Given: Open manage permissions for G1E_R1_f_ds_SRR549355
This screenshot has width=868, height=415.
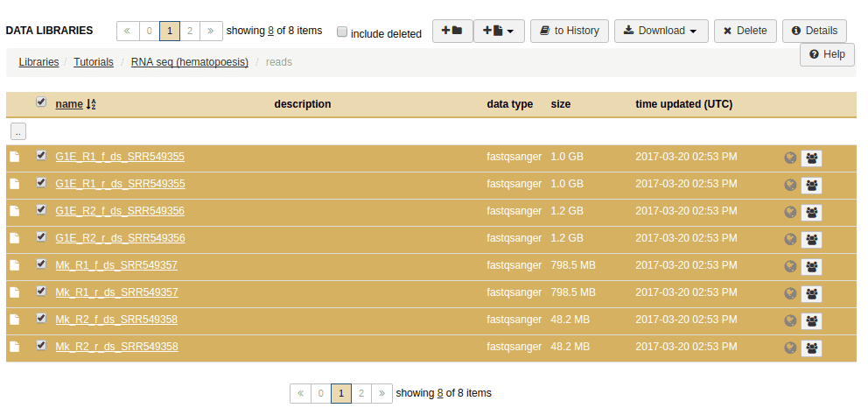Looking at the screenshot, I should [812, 158].
